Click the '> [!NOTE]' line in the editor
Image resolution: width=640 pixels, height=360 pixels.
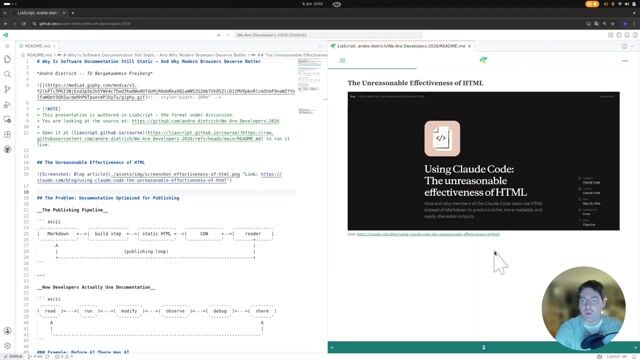(49, 109)
